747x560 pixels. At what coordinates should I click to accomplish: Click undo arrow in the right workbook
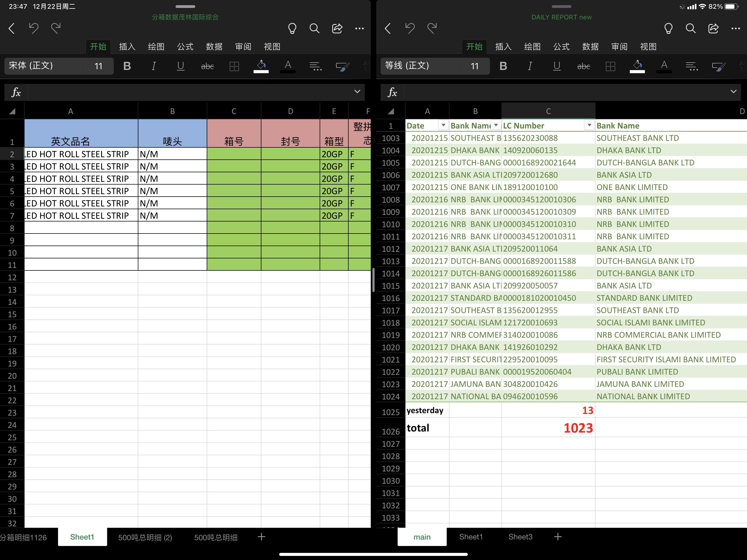(410, 28)
